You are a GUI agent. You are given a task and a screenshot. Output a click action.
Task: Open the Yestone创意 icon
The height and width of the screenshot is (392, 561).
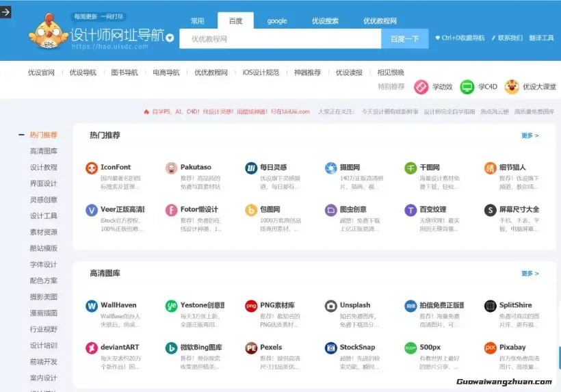click(x=171, y=306)
